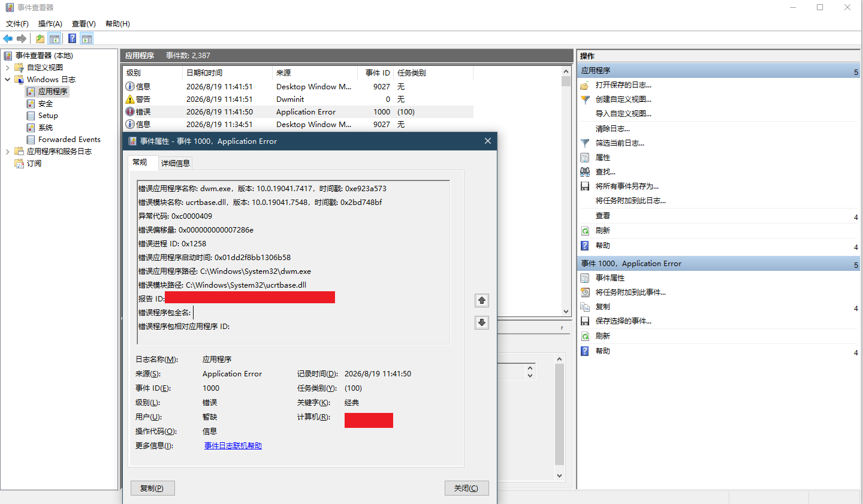This screenshot has width=863, height=504.
Task: Click the Back arrow in the toolbar
Action: click(8, 38)
